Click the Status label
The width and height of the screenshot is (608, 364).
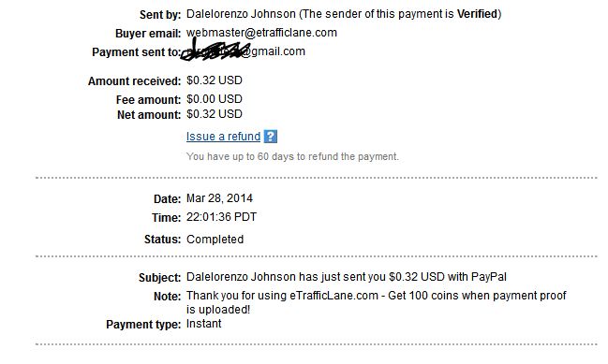tap(162, 240)
